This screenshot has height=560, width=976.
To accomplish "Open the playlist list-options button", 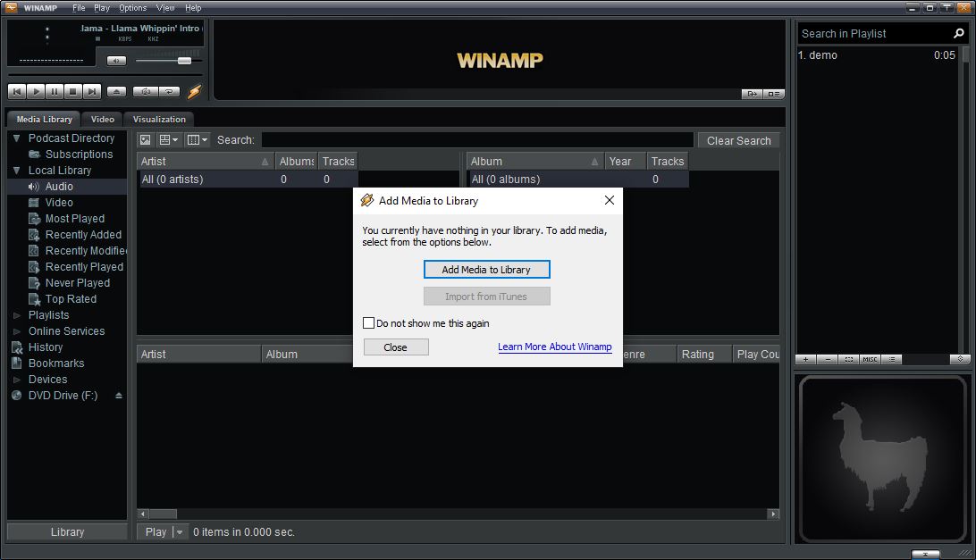I will pos(891,360).
